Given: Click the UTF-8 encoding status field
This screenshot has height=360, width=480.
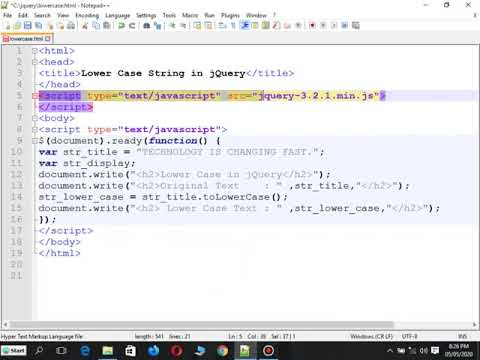Looking at the screenshot, I should coord(410,336).
